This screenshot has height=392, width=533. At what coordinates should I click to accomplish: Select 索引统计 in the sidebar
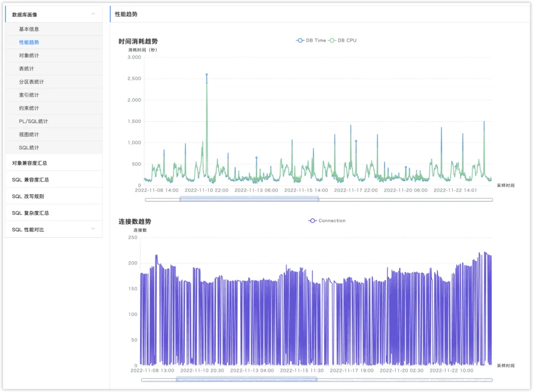(x=29, y=95)
